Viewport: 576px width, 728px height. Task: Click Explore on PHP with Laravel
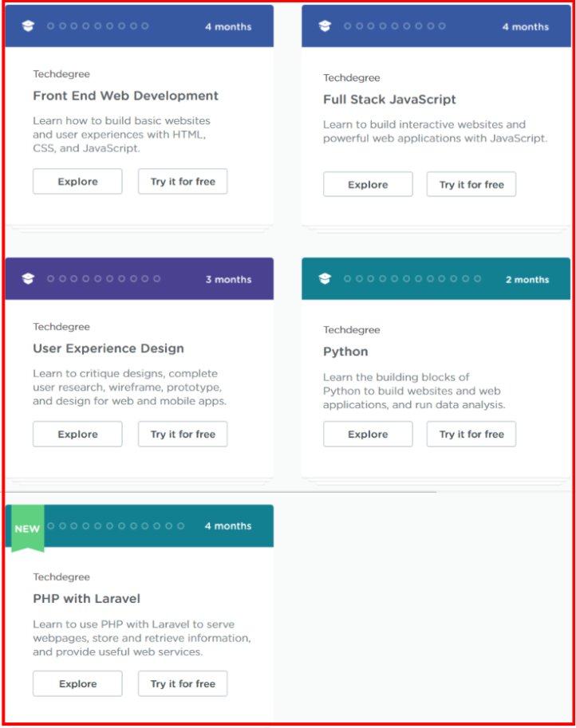click(77, 683)
